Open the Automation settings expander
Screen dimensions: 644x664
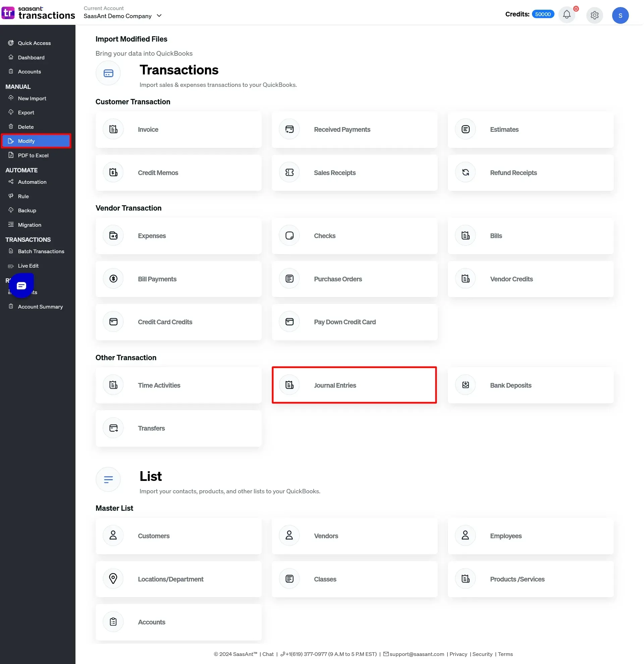[x=32, y=182]
